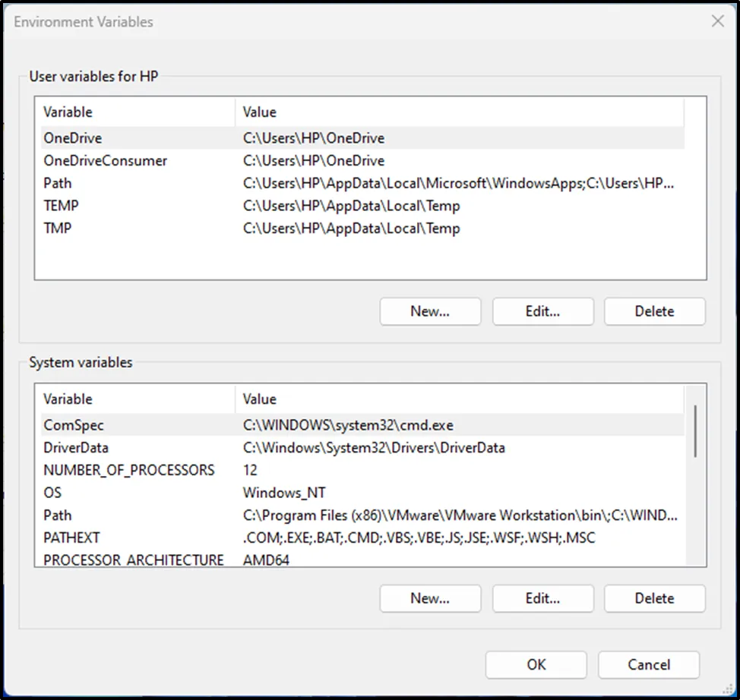This screenshot has width=740, height=700.
Task: Close the Environment Variables dialog
Action: (x=717, y=21)
